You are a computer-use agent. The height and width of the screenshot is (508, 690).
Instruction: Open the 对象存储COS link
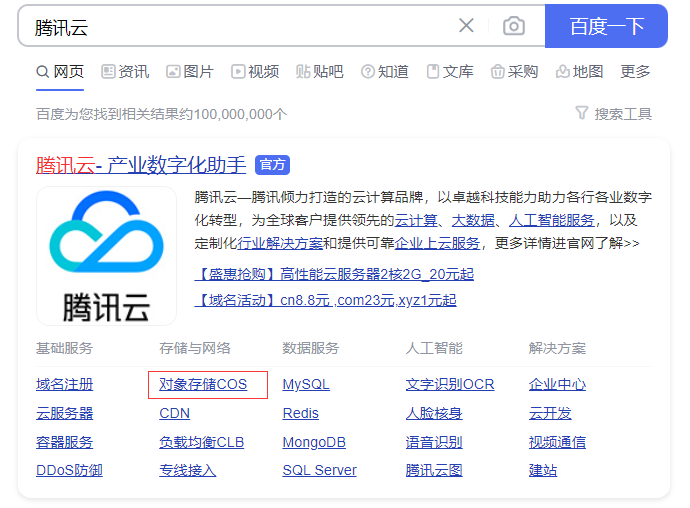tap(203, 384)
